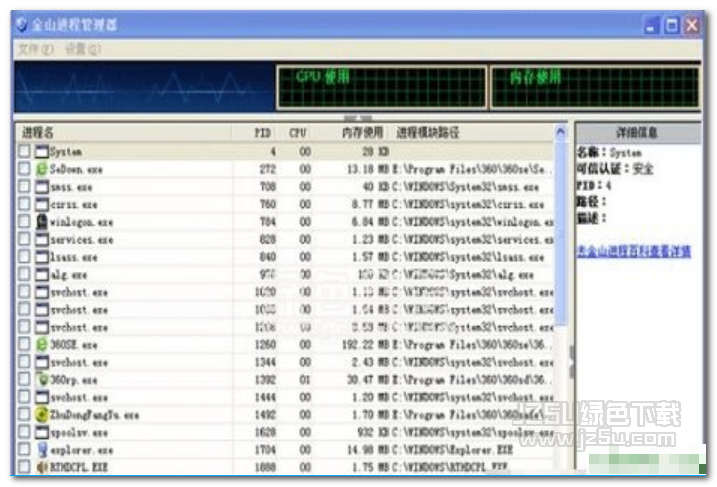Screen dimensions: 717x487
Task: Click the icon of svchost.exe PID 1444
Action: [x=42, y=397]
